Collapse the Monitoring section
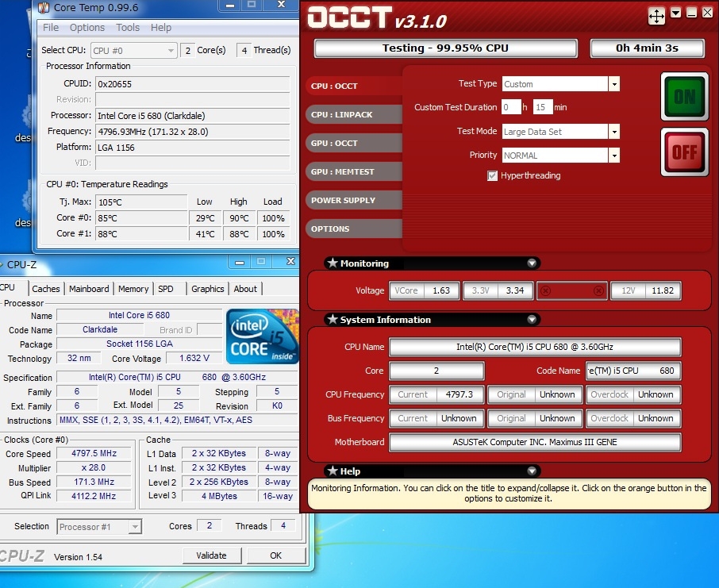This screenshot has width=719, height=588. 532,263
